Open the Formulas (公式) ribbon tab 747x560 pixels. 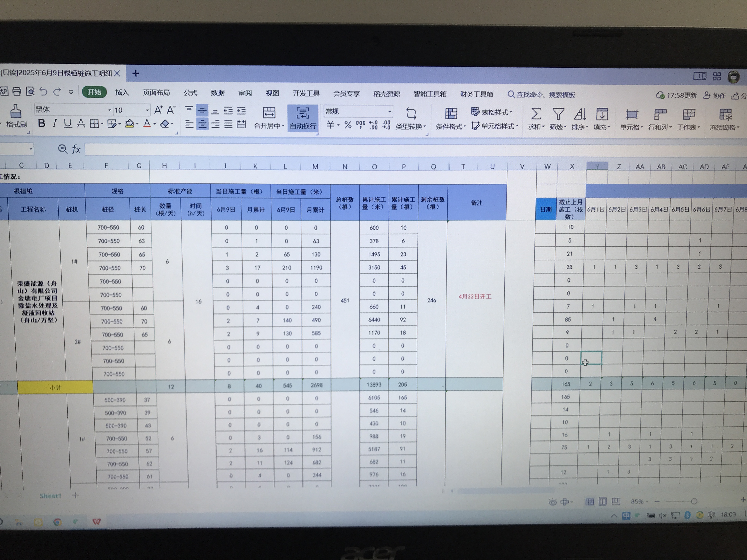(x=190, y=93)
